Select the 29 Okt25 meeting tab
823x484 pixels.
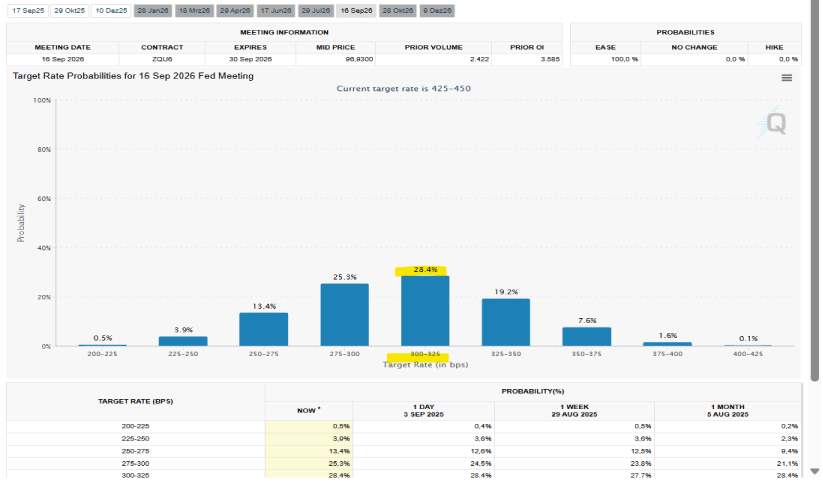[69, 10]
